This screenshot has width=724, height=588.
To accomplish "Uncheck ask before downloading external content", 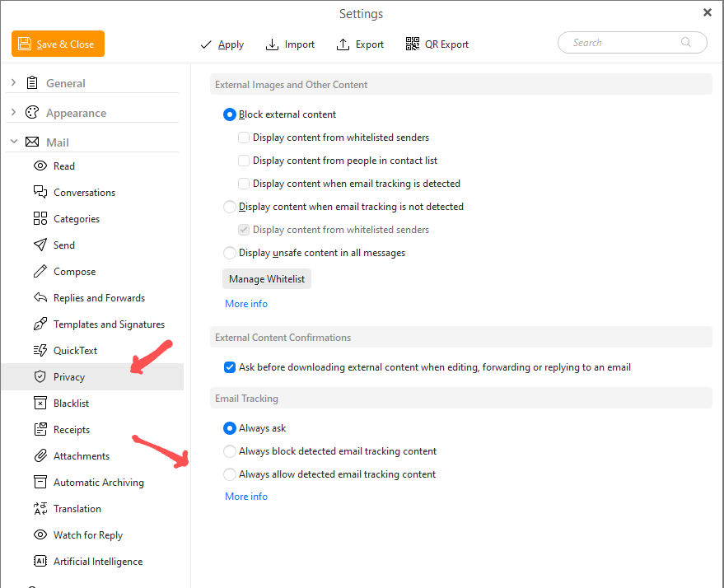I will (230, 367).
